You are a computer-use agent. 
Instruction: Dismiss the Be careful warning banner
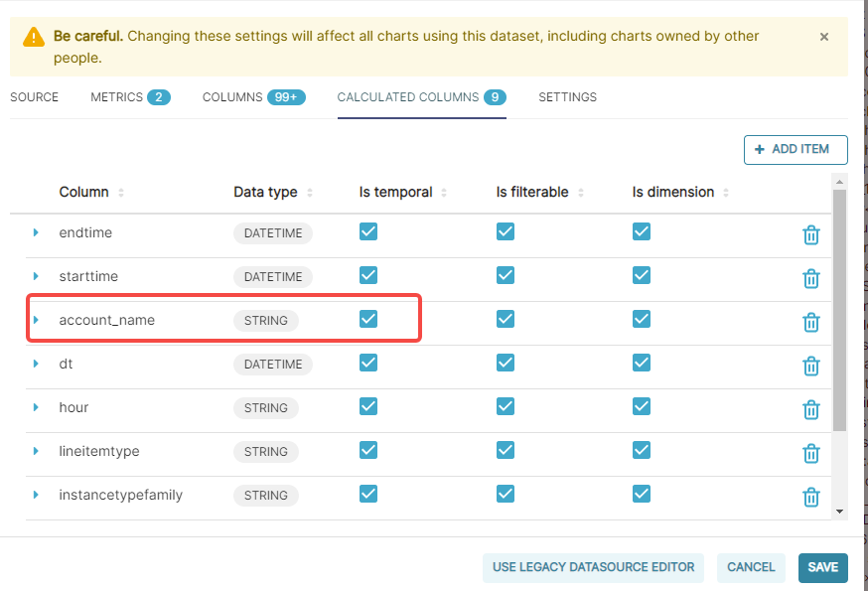[x=824, y=37]
